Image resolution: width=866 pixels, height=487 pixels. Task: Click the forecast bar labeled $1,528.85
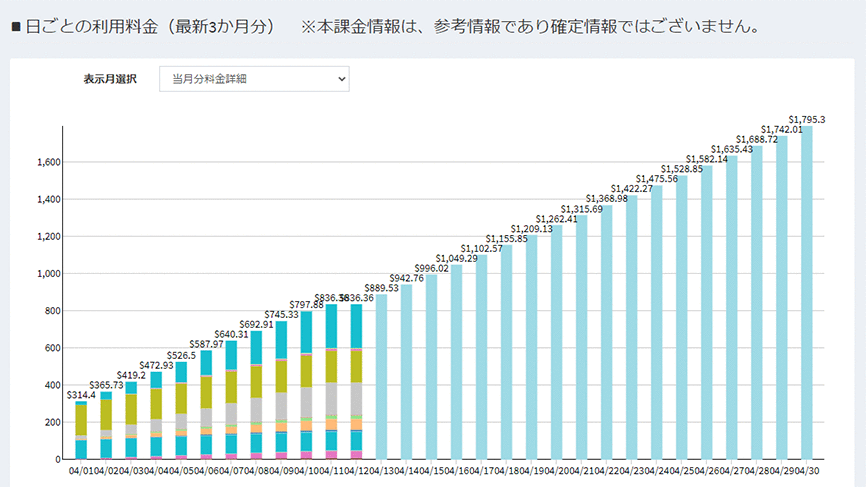point(681,318)
